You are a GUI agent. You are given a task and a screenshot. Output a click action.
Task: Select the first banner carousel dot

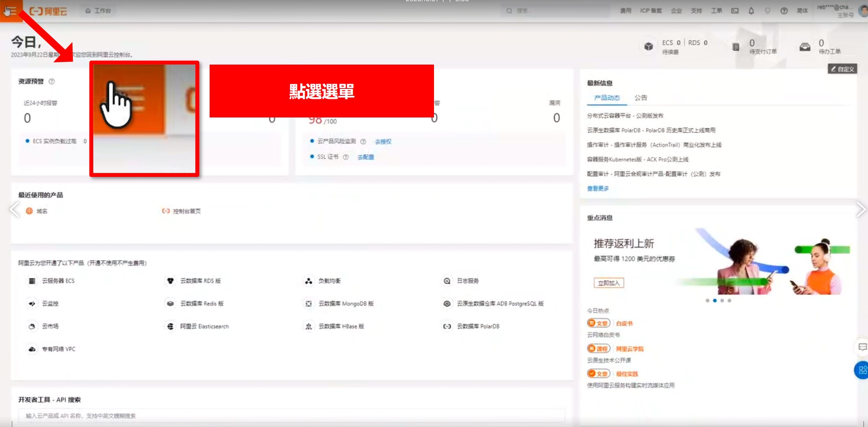707,300
